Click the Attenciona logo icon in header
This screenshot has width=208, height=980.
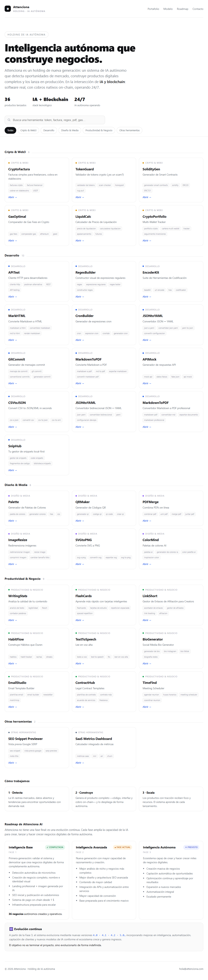8,9
